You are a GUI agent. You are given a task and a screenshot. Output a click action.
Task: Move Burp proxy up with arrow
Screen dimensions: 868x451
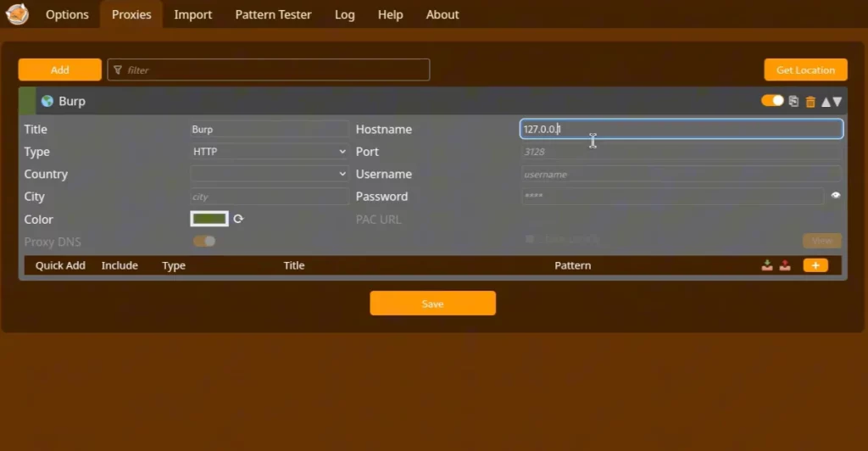pos(826,101)
